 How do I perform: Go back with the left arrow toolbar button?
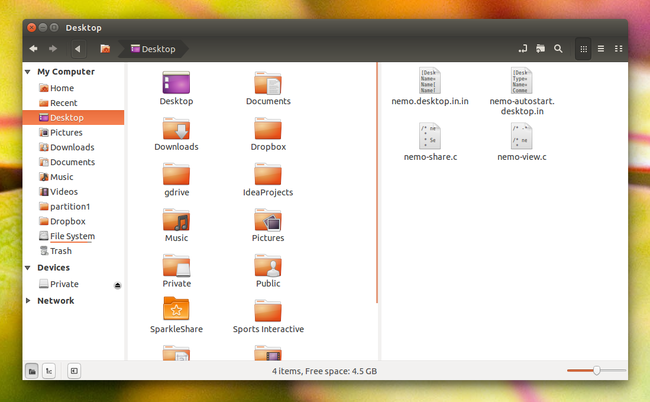tap(34, 49)
